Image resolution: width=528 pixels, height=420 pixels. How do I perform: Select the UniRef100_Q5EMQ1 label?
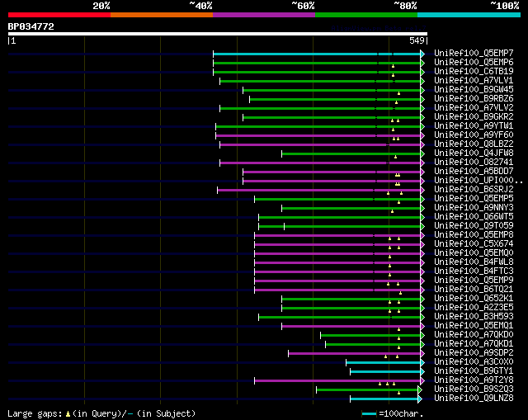coord(474,326)
